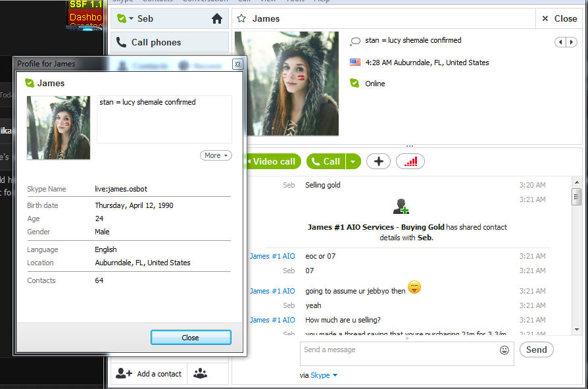Click James's profile dialog avatar
Image resolution: width=588 pixels, height=389 pixels.
tap(59, 128)
